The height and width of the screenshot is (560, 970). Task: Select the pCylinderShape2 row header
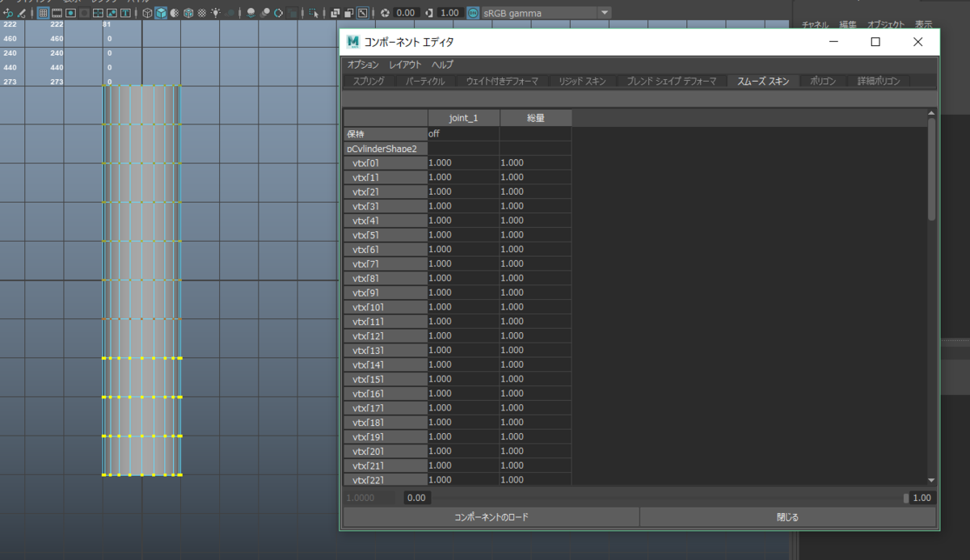(386, 149)
